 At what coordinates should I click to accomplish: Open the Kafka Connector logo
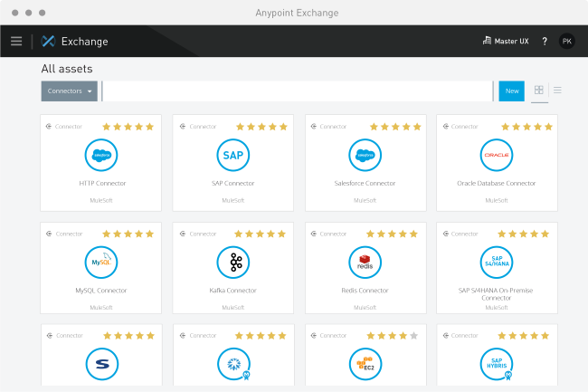tap(232, 263)
